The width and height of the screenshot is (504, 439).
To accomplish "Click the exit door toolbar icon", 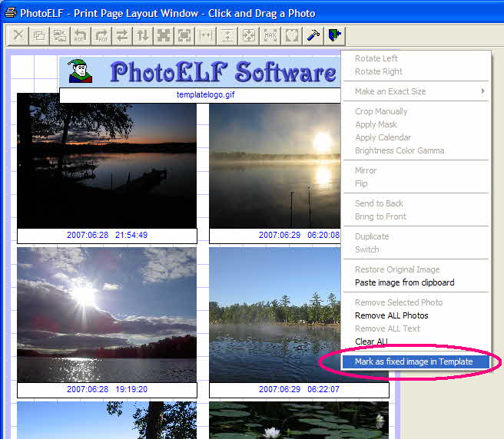I will click(335, 35).
